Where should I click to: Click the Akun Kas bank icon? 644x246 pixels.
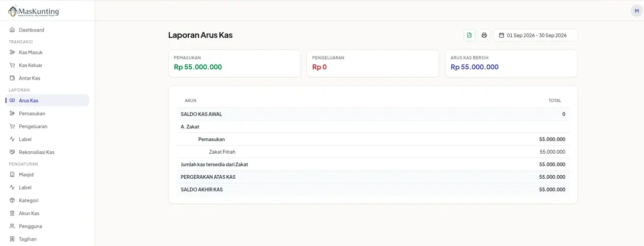pos(12,213)
